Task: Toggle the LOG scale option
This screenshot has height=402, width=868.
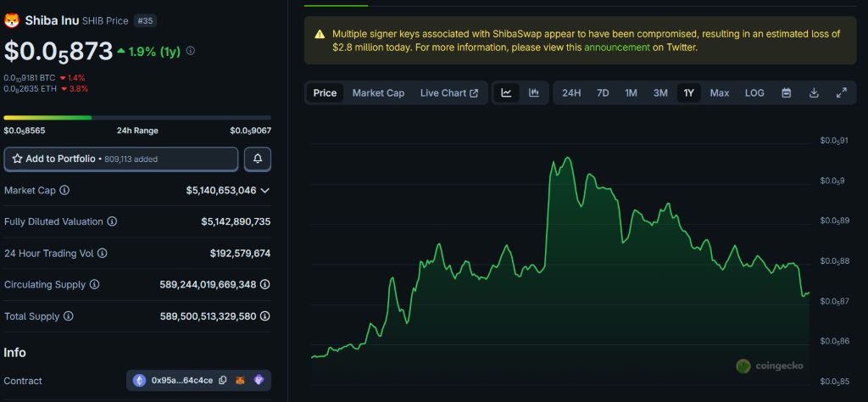Action: pyautogui.click(x=754, y=93)
